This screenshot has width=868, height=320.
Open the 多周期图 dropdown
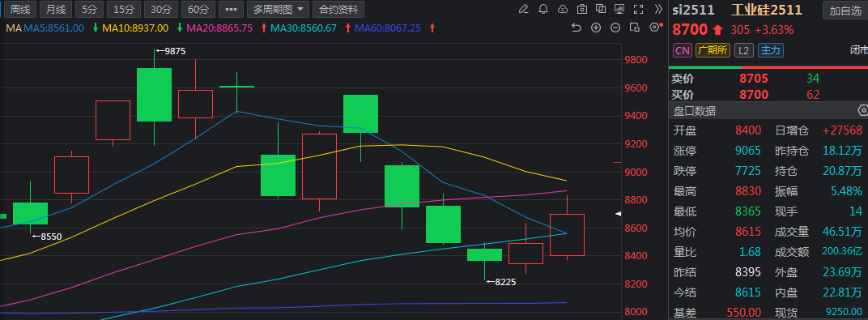point(279,10)
